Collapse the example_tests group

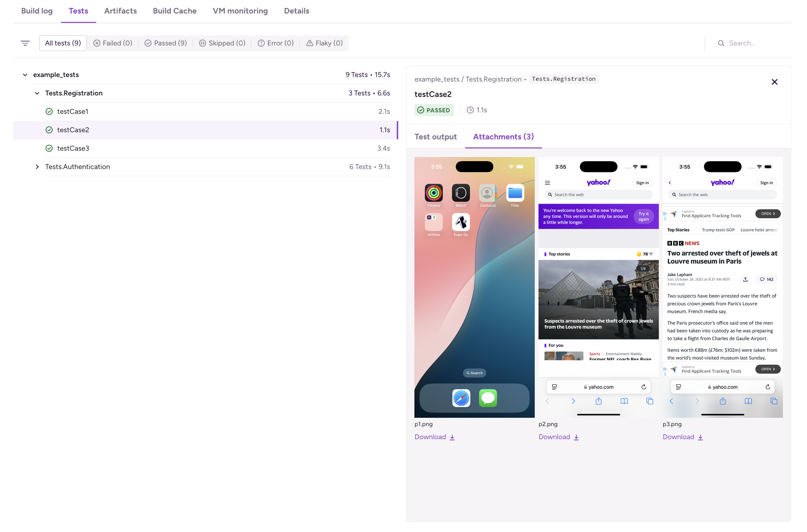[x=25, y=75]
